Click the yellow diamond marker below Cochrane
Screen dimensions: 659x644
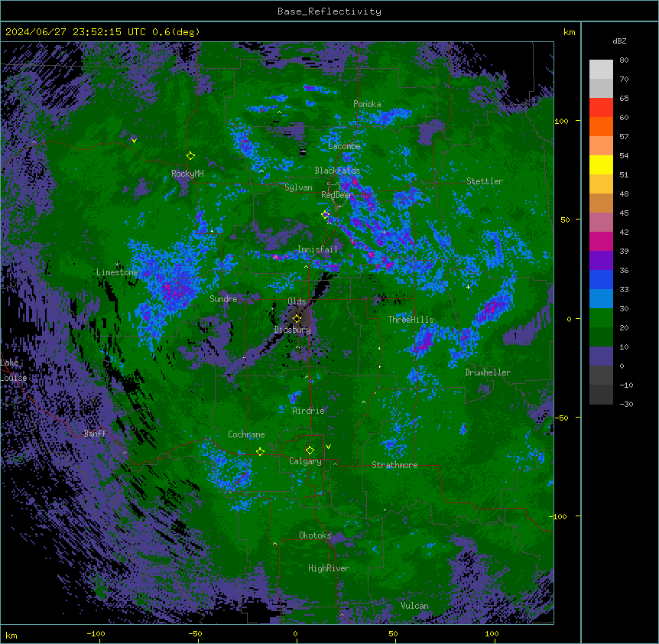(x=260, y=451)
